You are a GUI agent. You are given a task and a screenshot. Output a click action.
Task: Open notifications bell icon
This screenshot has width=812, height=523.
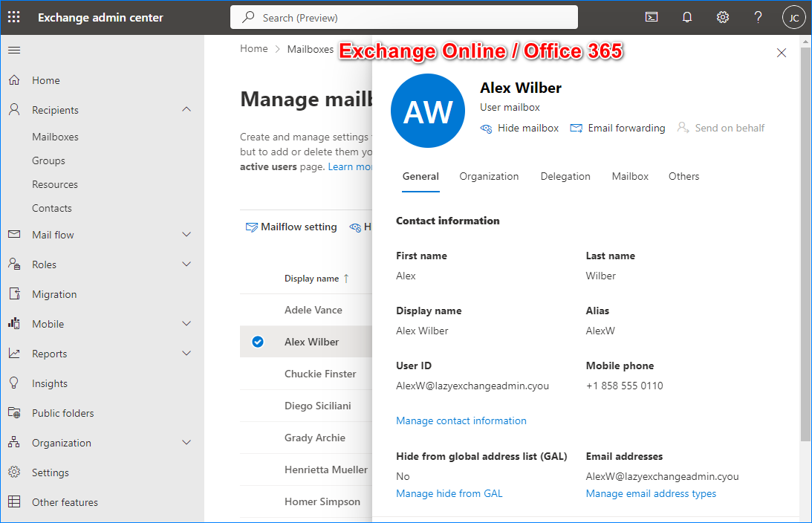click(x=686, y=18)
